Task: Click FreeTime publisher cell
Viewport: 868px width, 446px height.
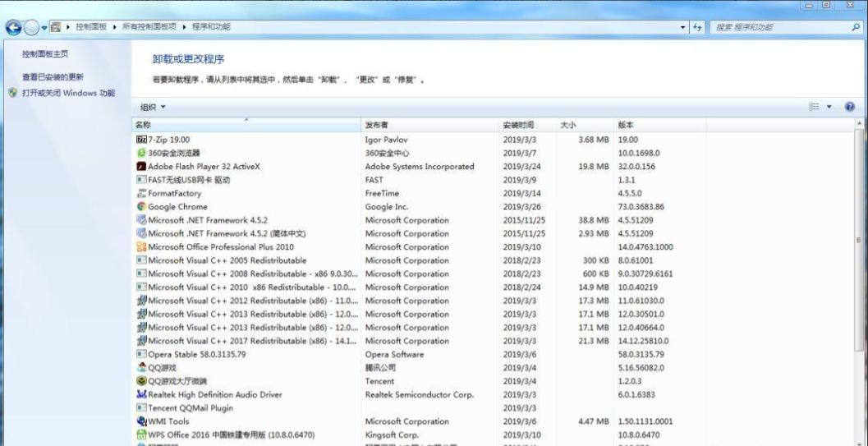Action: 382,194
